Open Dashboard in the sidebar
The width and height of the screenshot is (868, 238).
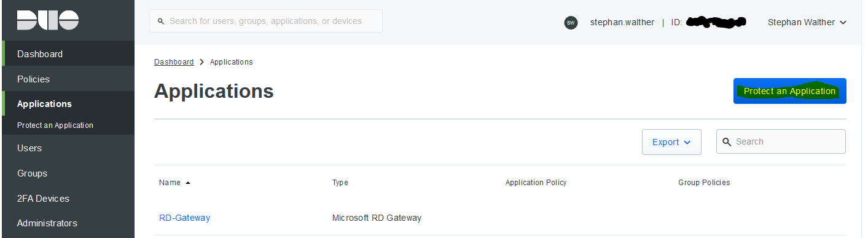coord(68,54)
